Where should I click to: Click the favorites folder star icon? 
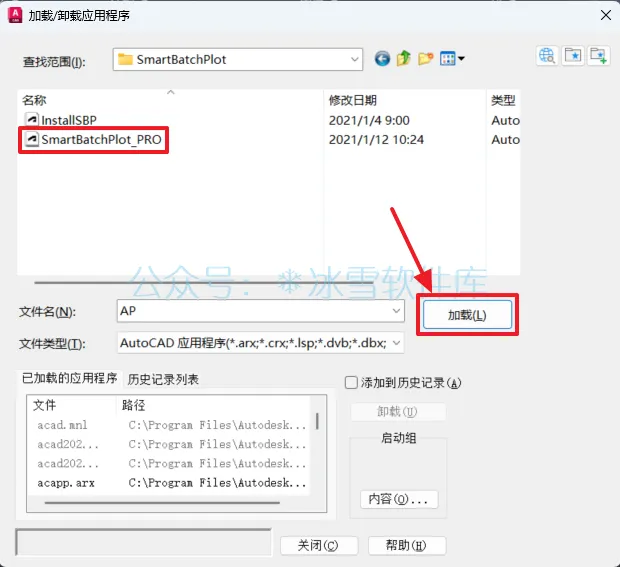coord(573,56)
